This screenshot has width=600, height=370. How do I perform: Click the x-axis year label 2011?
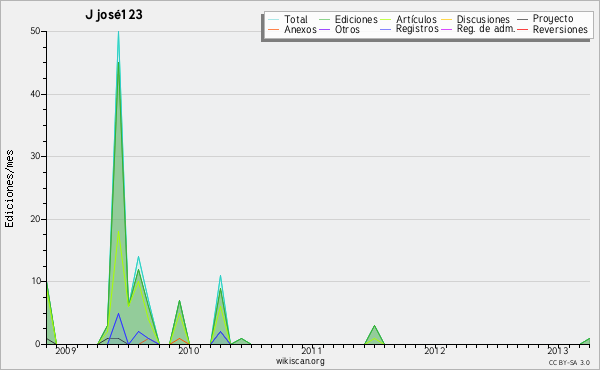(311, 350)
